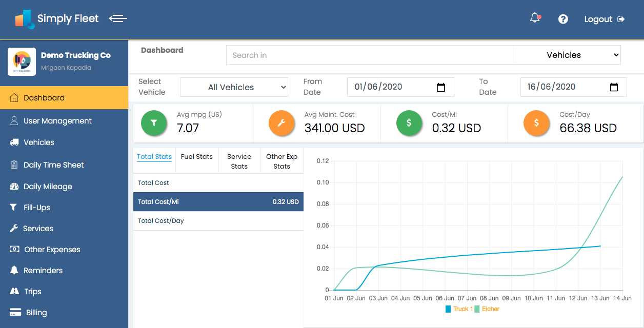Select the Other Expenses money icon
The image size is (644, 328).
(14, 249)
